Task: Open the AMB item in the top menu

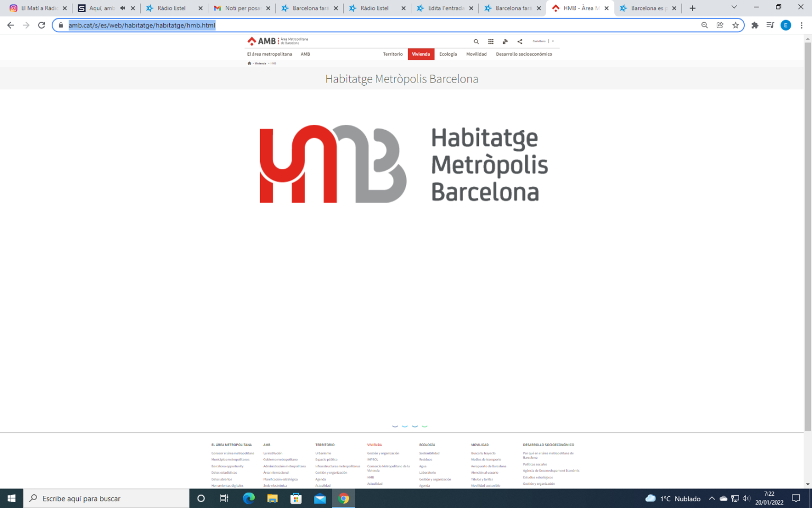Action: pos(306,54)
